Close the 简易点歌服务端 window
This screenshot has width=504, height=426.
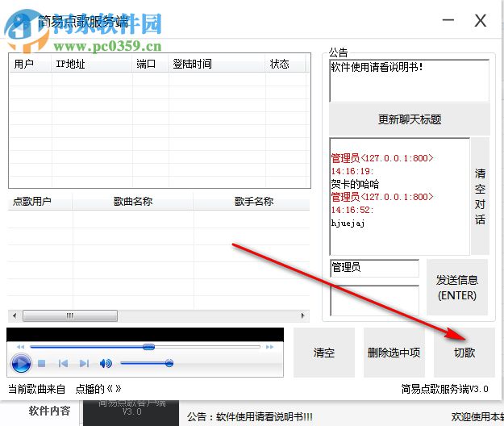481,21
